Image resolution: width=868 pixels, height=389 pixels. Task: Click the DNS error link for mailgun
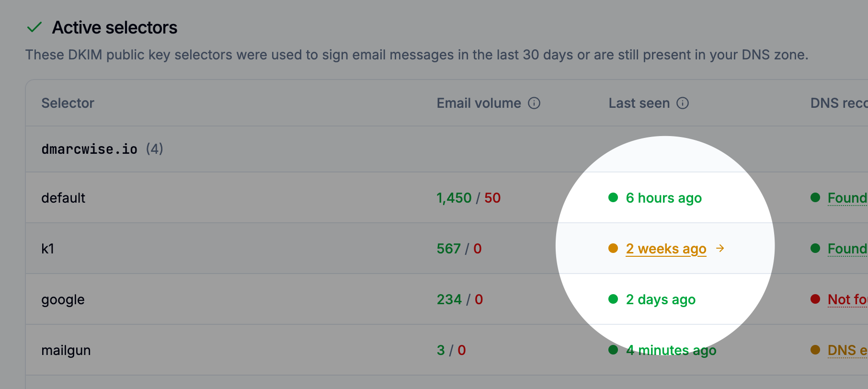point(847,350)
